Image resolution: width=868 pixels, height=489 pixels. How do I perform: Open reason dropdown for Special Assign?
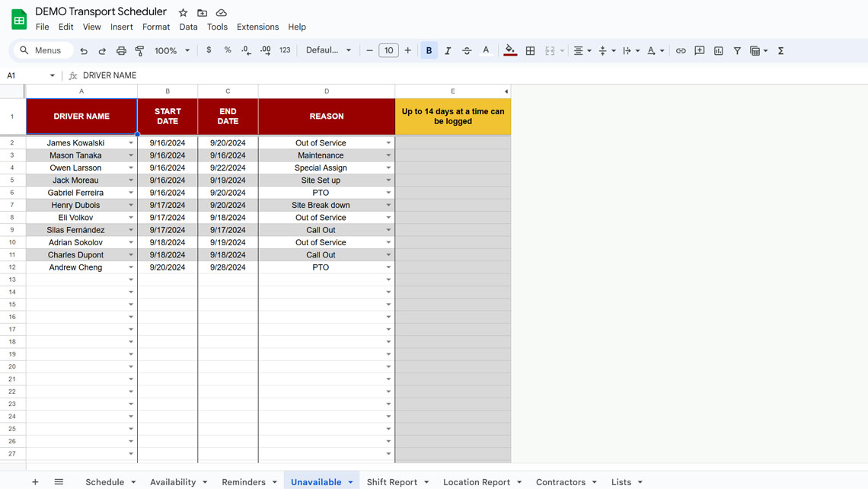click(x=388, y=168)
